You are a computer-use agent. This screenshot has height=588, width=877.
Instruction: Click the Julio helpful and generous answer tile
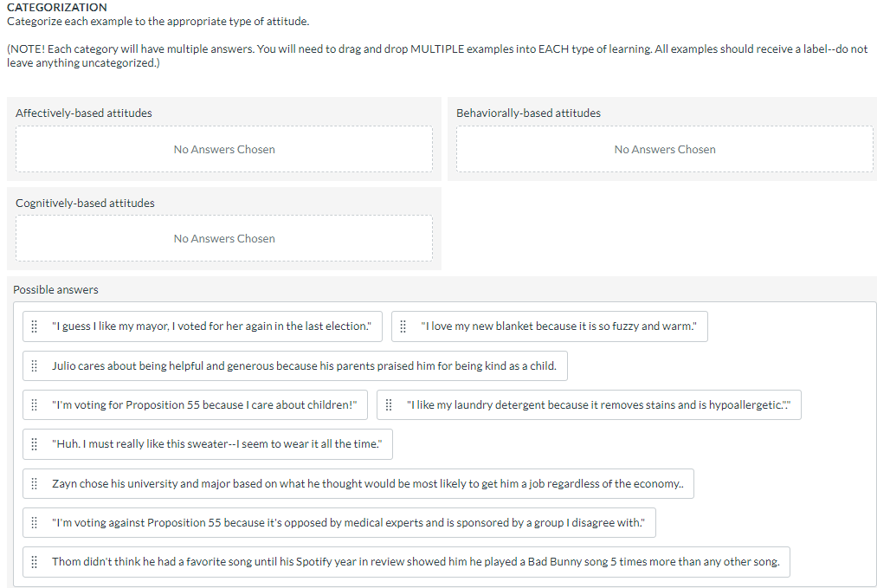click(294, 365)
